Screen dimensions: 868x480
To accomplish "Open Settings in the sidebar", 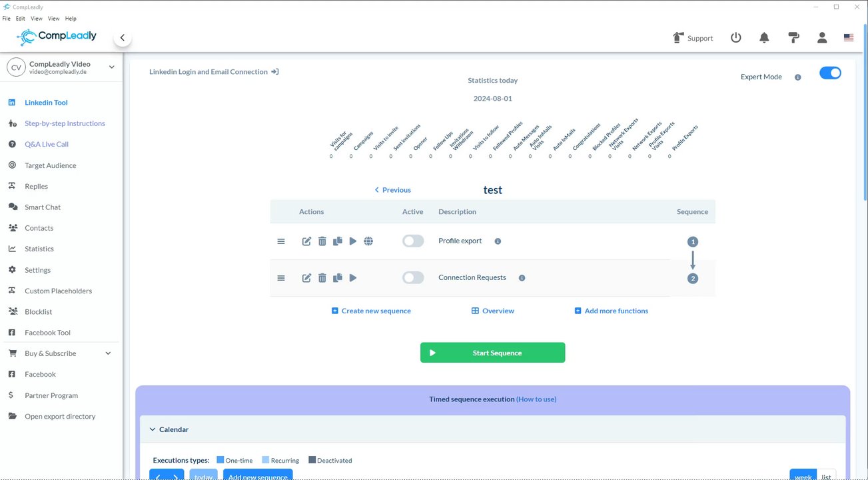I will pos(37,270).
